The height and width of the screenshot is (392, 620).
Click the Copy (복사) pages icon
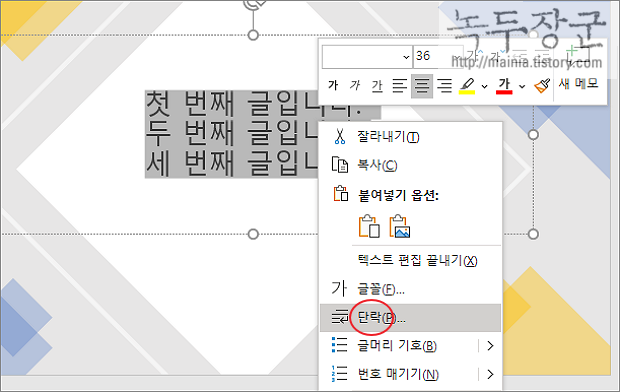click(x=340, y=165)
